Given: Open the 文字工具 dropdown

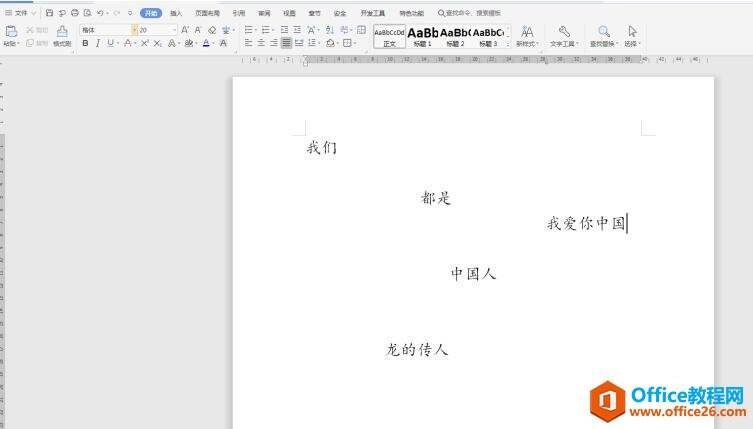Looking at the screenshot, I should coord(564,37).
